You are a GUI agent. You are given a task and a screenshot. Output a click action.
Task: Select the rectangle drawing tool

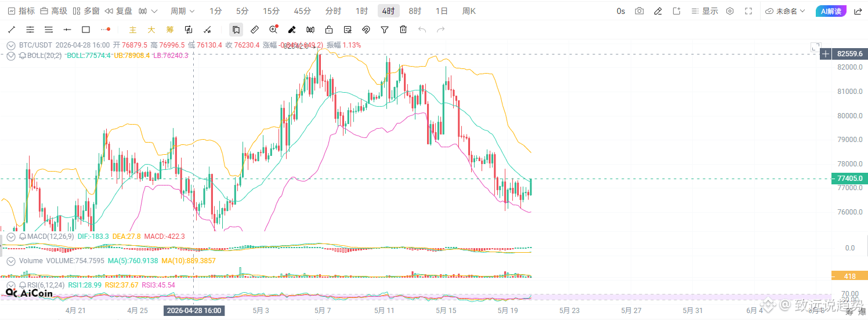(x=86, y=30)
